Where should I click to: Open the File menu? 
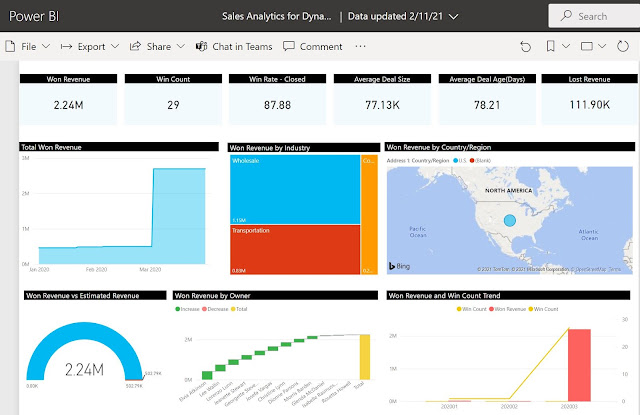[x=28, y=47]
